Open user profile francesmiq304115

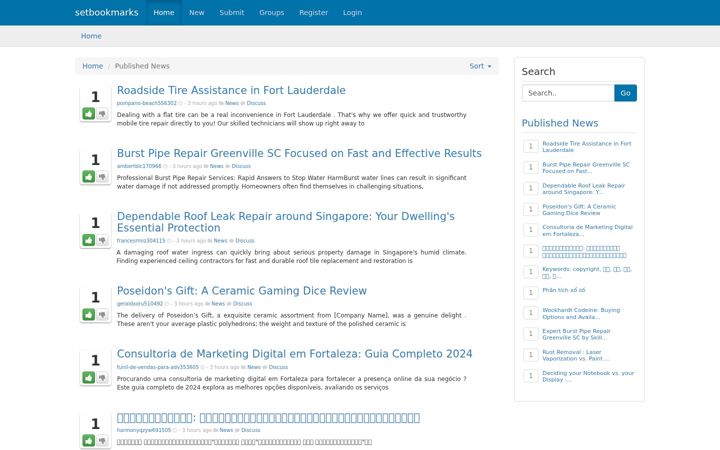point(141,241)
